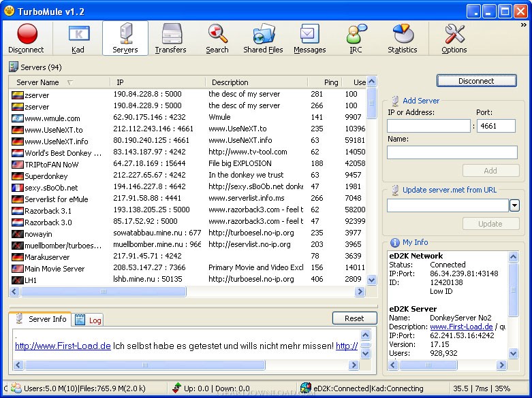532x398 pixels.
Task: Expand the server.met URL dropdown
Action: pyautogui.click(x=514, y=205)
